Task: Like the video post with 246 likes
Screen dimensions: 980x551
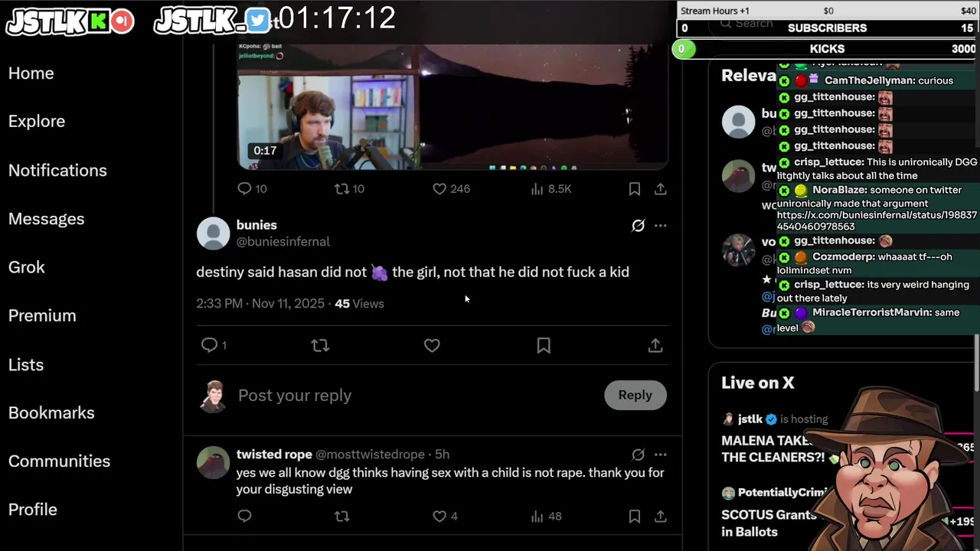Action: [439, 189]
